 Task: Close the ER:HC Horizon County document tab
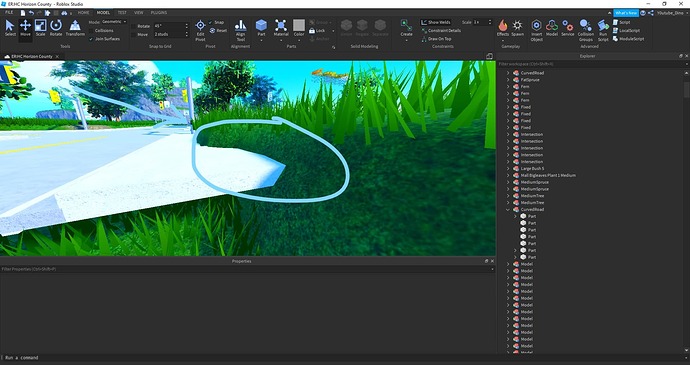tap(57, 56)
